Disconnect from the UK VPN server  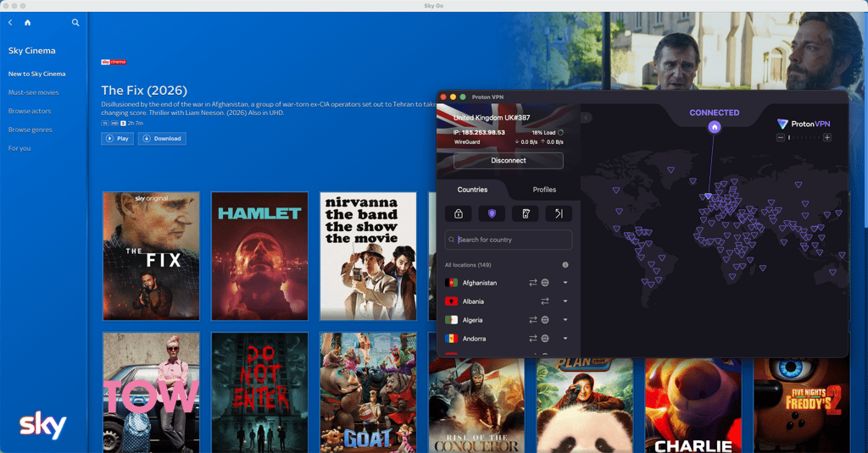click(509, 160)
